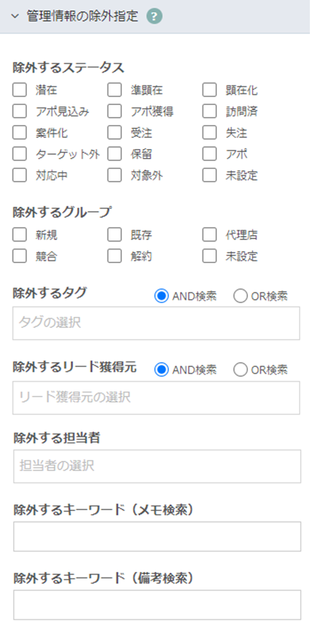Image resolution: width=311 pixels, height=644 pixels.
Task: Choose OR検索 for リード獲得元
Action: pyautogui.click(x=240, y=370)
